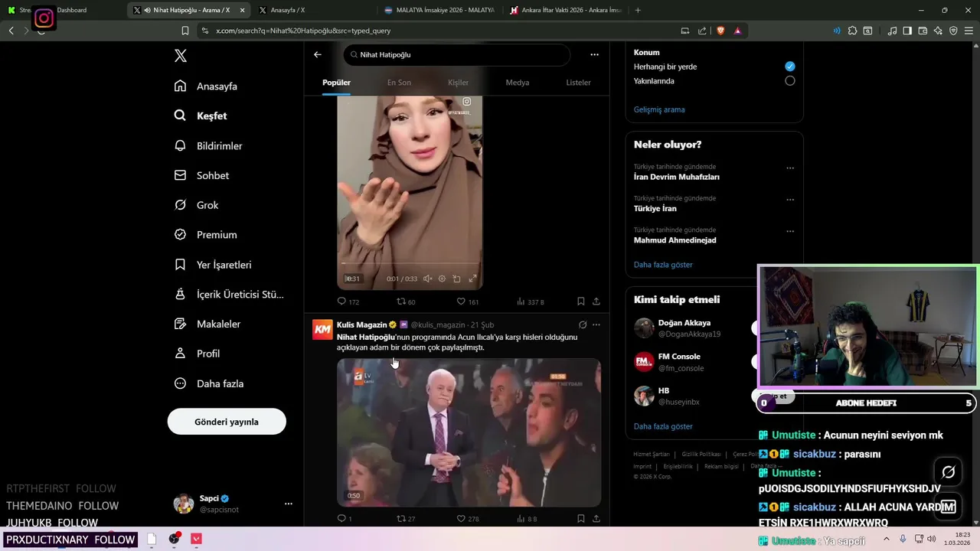Viewport: 980px width, 551px height.
Task: Click the Nihat Hatipoğlu search field
Action: pos(457,55)
